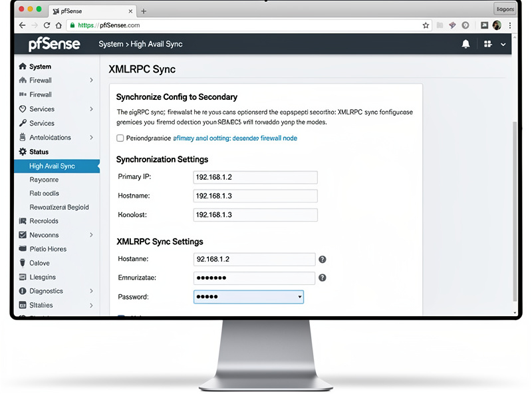Open the Password dropdown arrow
Screen dimensions: 532x394
coord(300,297)
